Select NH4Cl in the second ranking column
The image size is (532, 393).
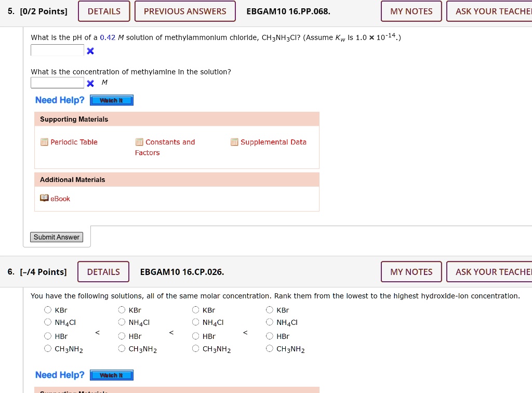[x=122, y=322]
